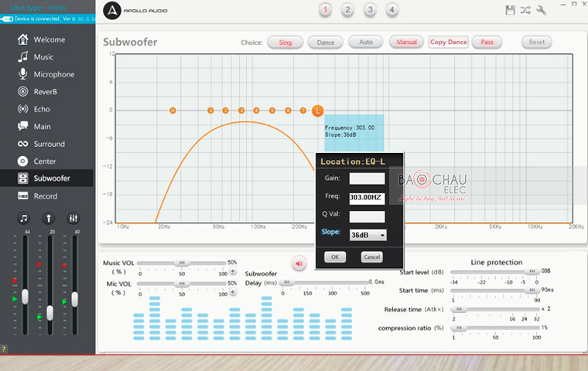This screenshot has width=588, height=371.
Task: Click the Subwoofer Delay slider handle
Action: pos(286,282)
